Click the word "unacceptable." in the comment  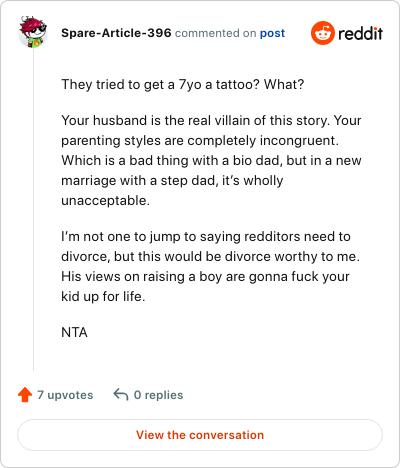point(106,200)
